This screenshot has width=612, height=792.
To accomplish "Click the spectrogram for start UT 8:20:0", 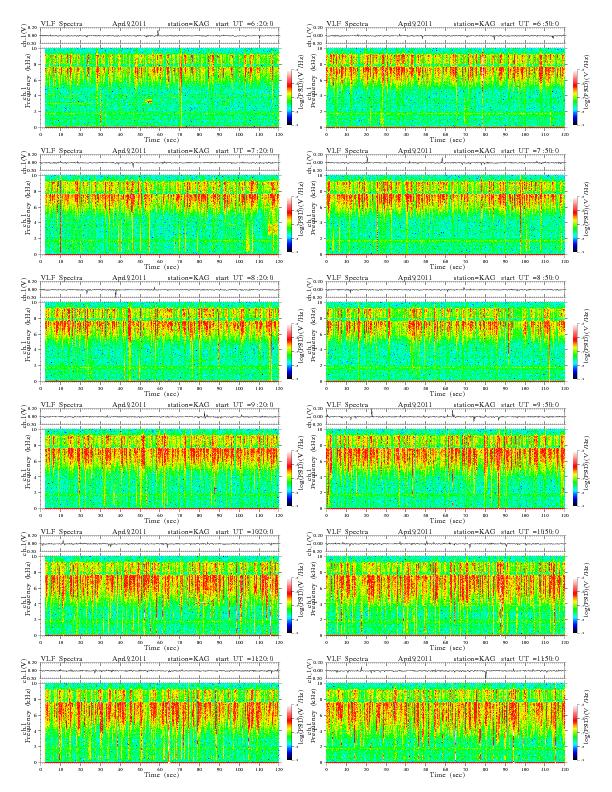I will click(x=160, y=342).
